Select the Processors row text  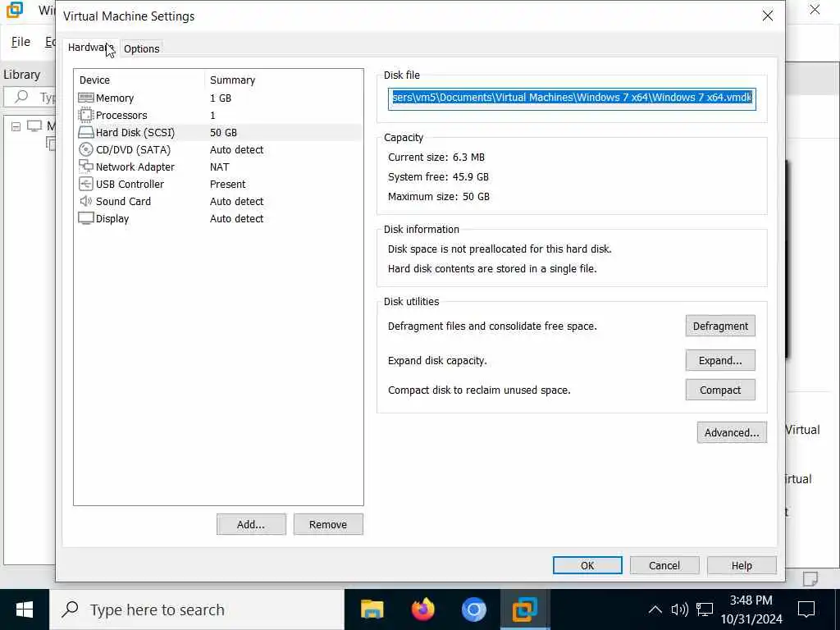tap(121, 115)
